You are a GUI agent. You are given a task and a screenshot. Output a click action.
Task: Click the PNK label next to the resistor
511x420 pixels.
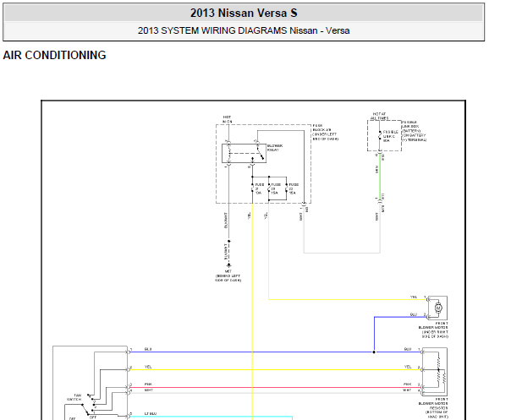pyautogui.click(x=408, y=385)
